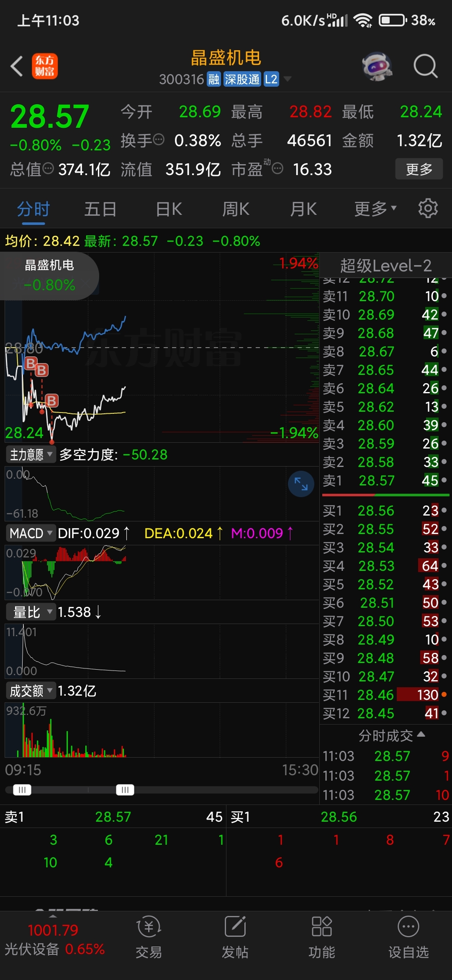Tap the 卖1 queue summary row at bottom
Viewport: 452px width, 980px height.
[113, 817]
